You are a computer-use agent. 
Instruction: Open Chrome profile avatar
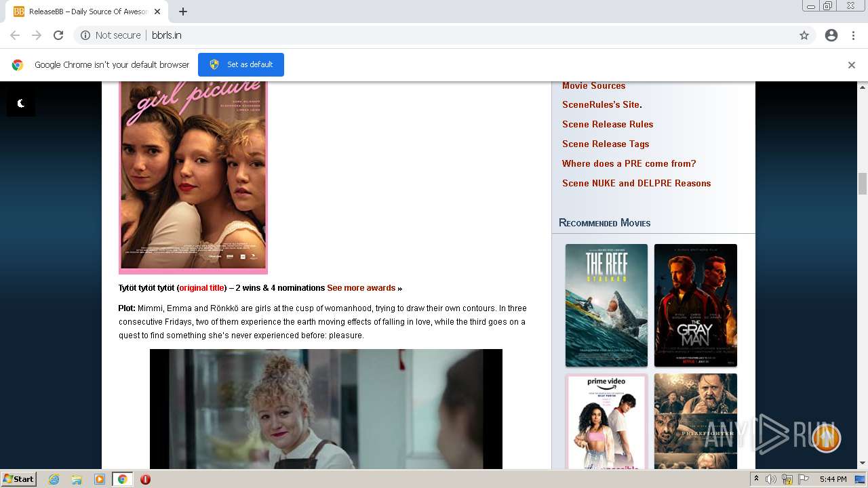tap(831, 35)
